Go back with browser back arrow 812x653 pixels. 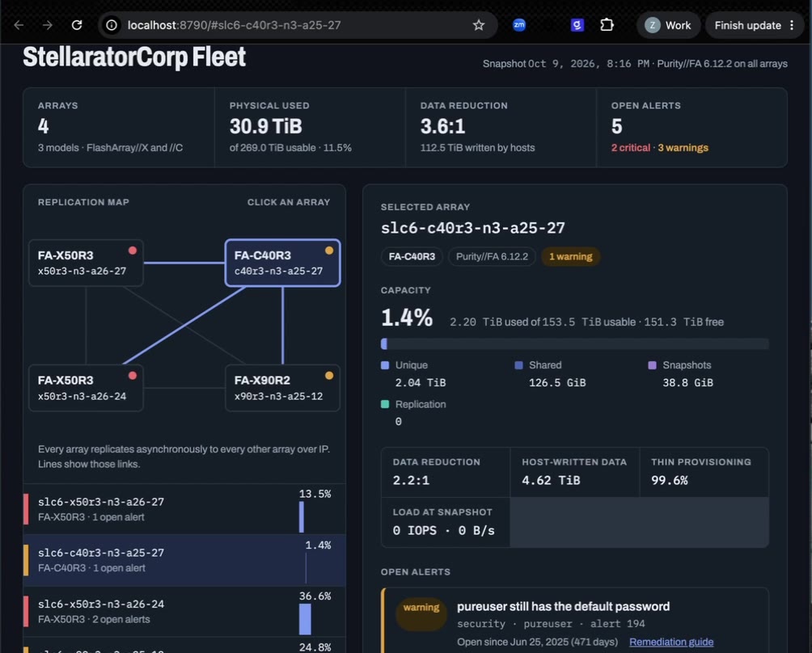click(x=19, y=25)
